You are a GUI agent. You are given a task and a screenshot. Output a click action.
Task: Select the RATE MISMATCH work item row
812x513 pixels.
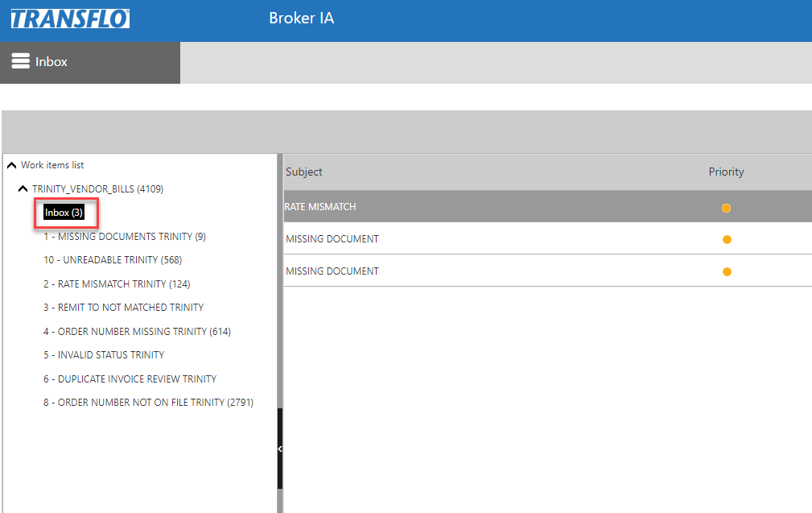[x=548, y=206]
